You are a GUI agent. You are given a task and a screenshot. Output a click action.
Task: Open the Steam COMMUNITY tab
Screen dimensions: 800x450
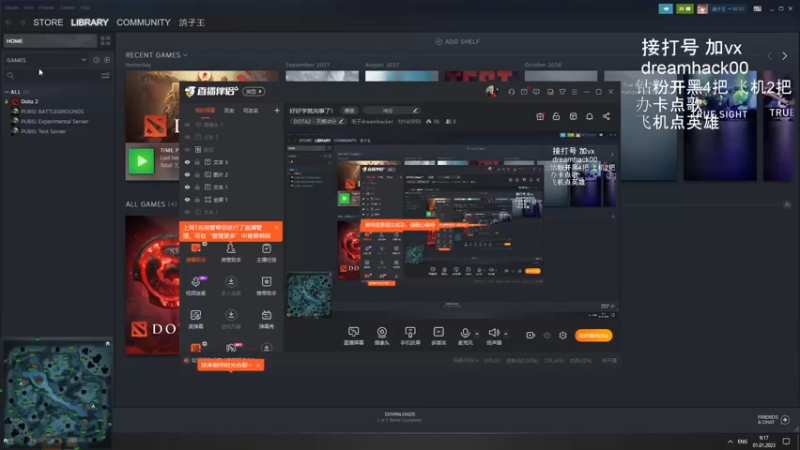143,22
